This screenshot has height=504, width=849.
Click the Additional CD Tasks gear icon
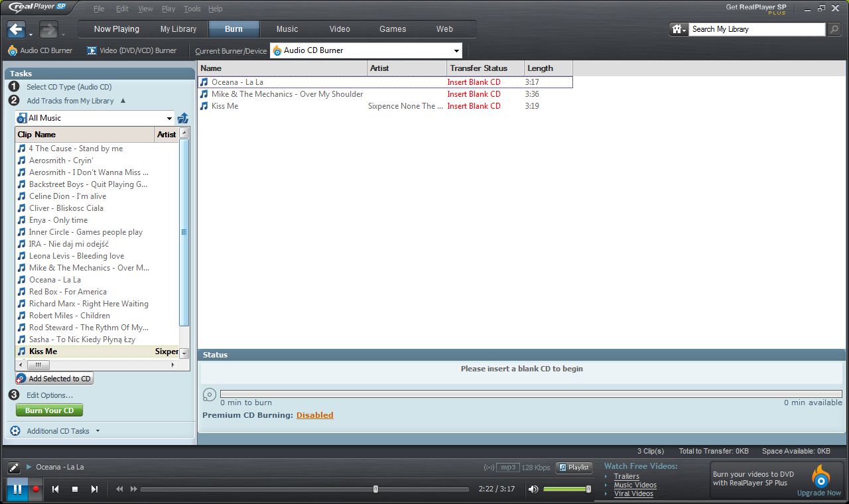15,431
